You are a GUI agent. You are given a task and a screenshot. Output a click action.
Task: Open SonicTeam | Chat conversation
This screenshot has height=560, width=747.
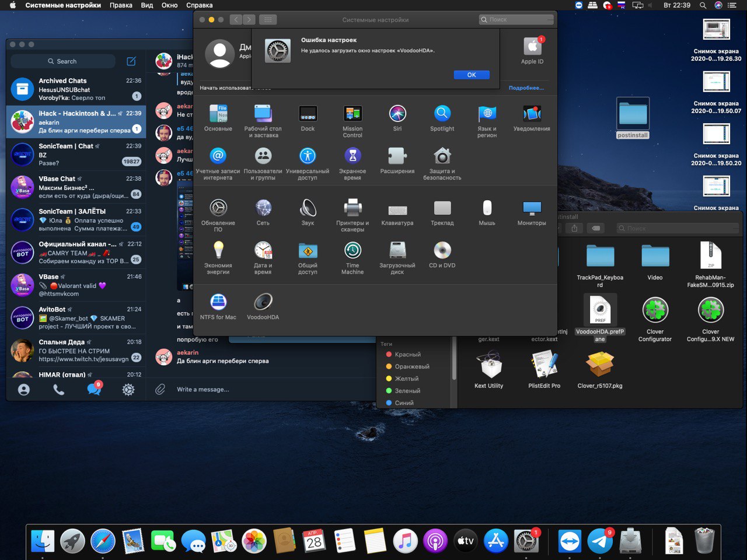tap(76, 154)
